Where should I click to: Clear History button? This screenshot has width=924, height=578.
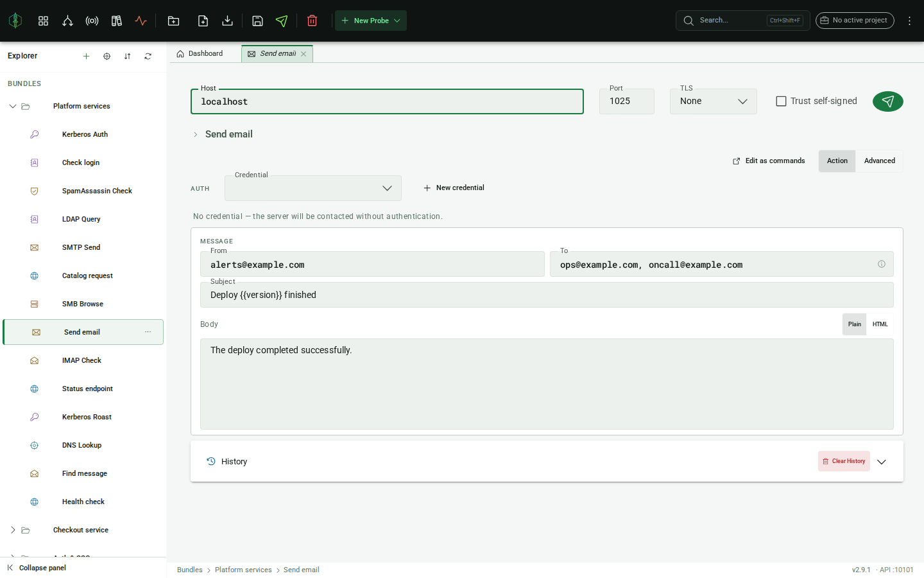[844, 461]
